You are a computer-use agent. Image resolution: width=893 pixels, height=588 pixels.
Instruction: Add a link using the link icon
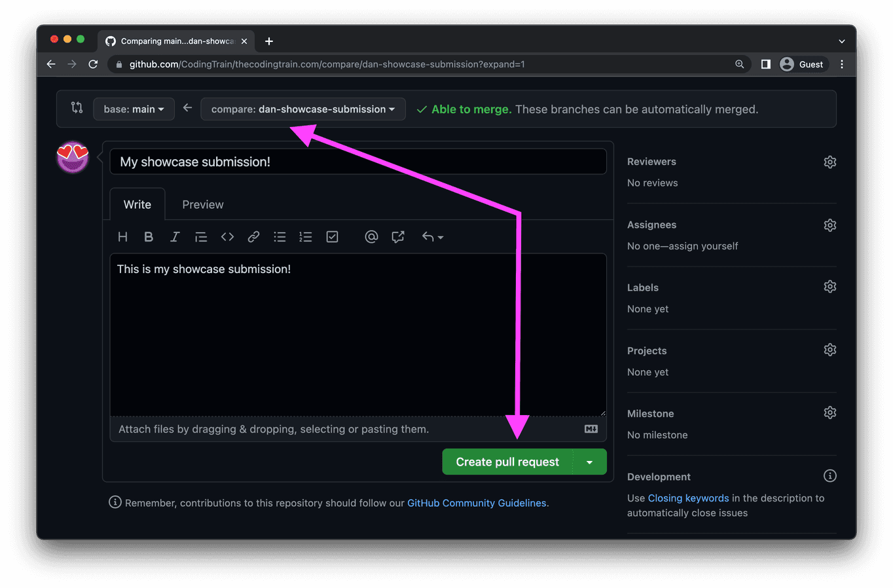pyautogui.click(x=253, y=237)
